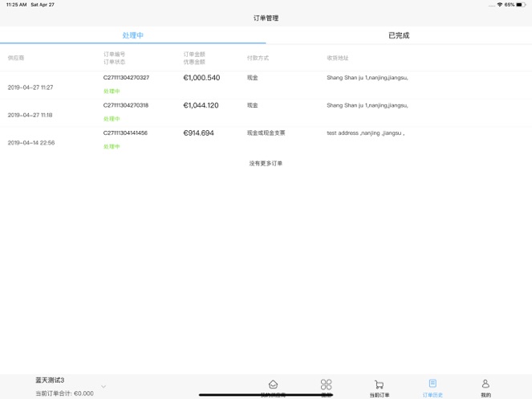Open the home (house) tab icon
This screenshot has width=532, height=399.
[273, 385]
